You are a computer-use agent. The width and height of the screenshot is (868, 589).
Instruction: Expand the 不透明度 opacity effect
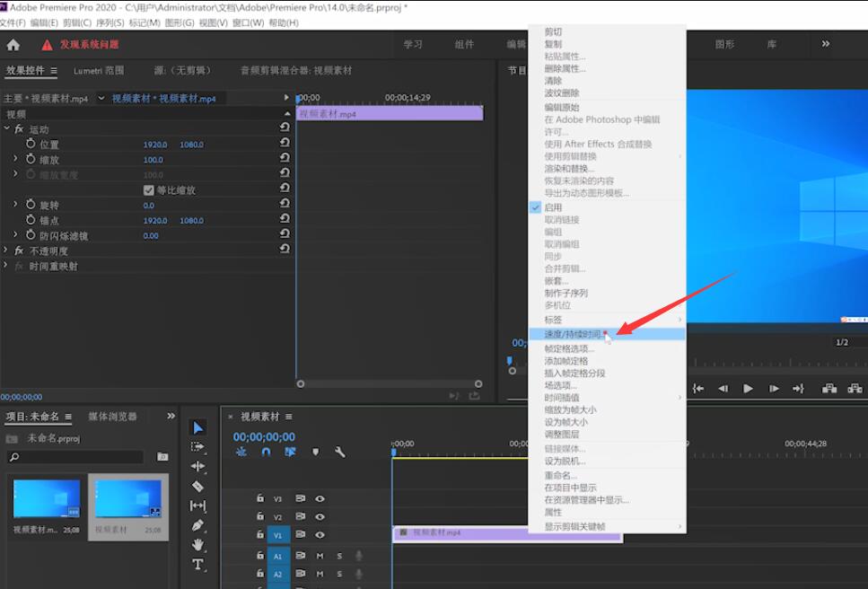5,251
